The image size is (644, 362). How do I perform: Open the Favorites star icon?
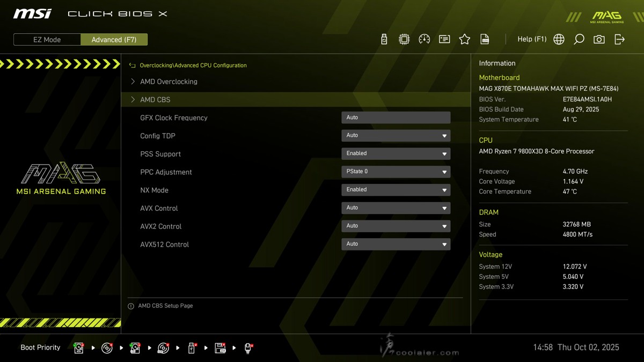465,39
